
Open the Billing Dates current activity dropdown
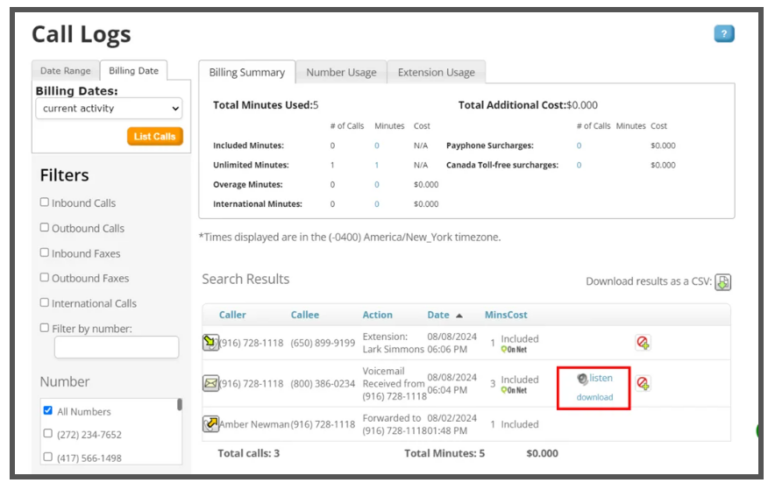(x=109, y=108)
